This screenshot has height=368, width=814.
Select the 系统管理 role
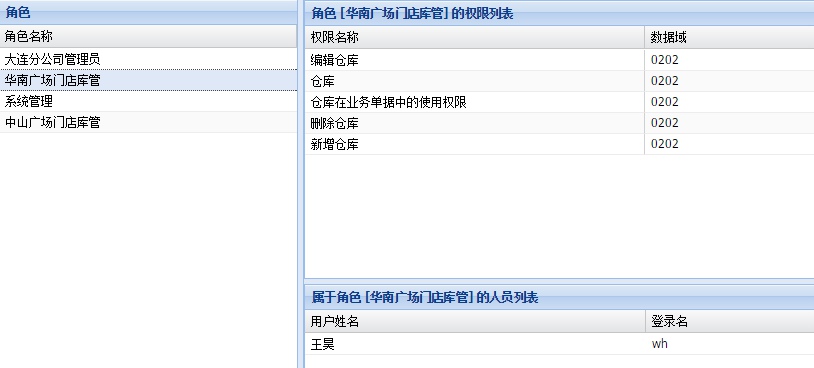tap(148, 101)
